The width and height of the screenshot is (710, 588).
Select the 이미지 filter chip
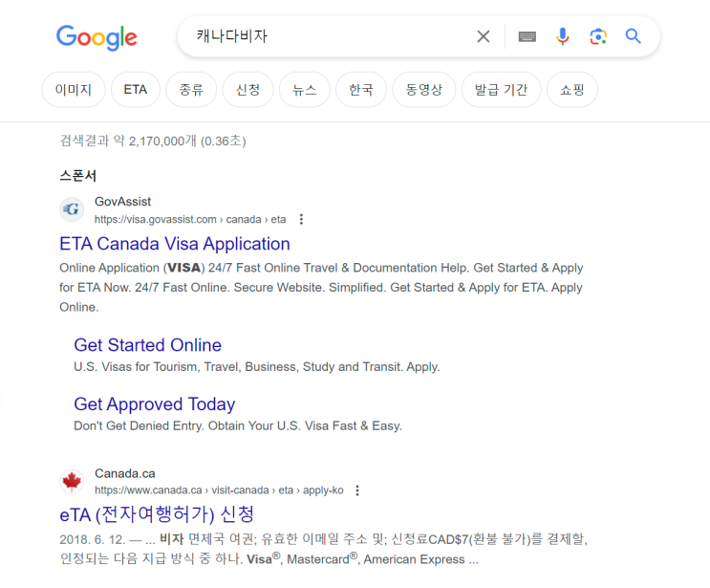point(74,90)
